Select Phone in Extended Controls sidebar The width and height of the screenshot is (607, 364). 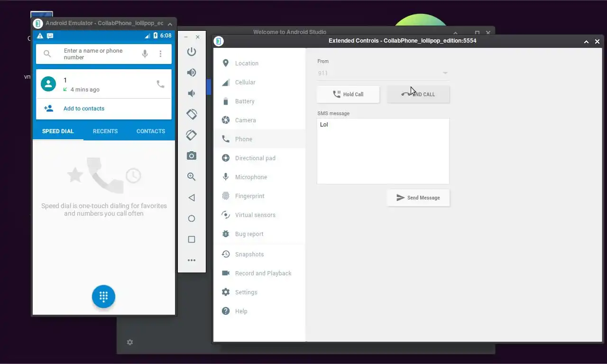pos(259,139)
